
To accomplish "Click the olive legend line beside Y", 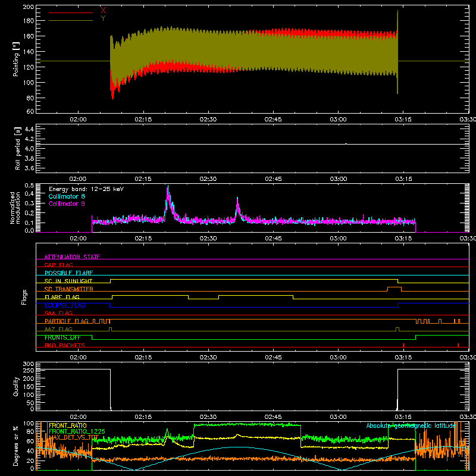I will pos(71,20).
